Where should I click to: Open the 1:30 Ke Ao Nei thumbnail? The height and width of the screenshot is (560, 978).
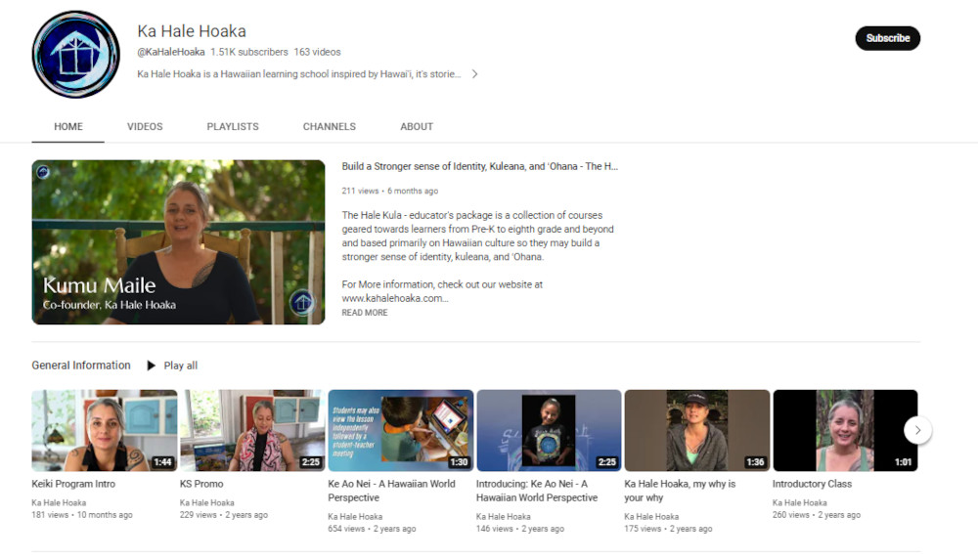400,430
